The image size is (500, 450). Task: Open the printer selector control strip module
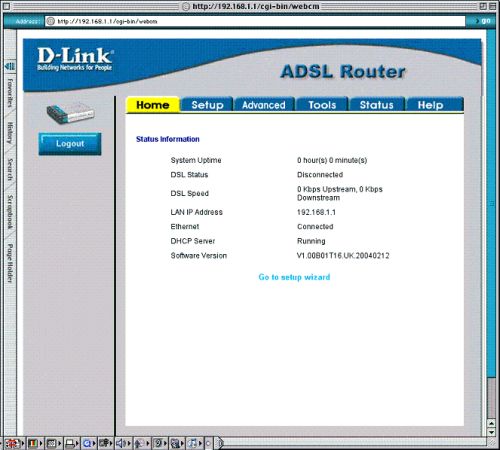[71, 443]
